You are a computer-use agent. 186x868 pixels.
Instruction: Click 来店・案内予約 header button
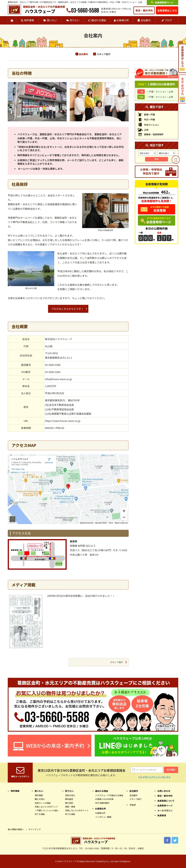[144, 10]
